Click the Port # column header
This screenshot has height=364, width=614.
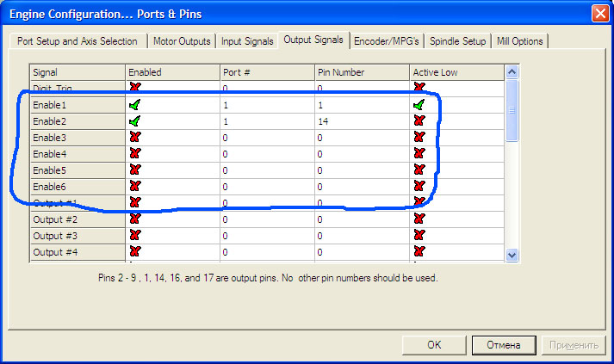(x=268, y=72)
